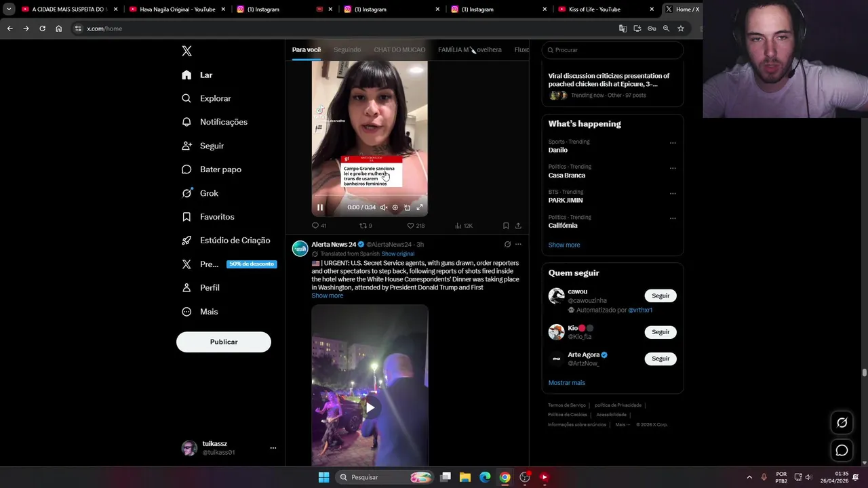The width and height of the screenshot is (868, 488).
Task: Click Show more under What's happening
Action: [564, 245]
